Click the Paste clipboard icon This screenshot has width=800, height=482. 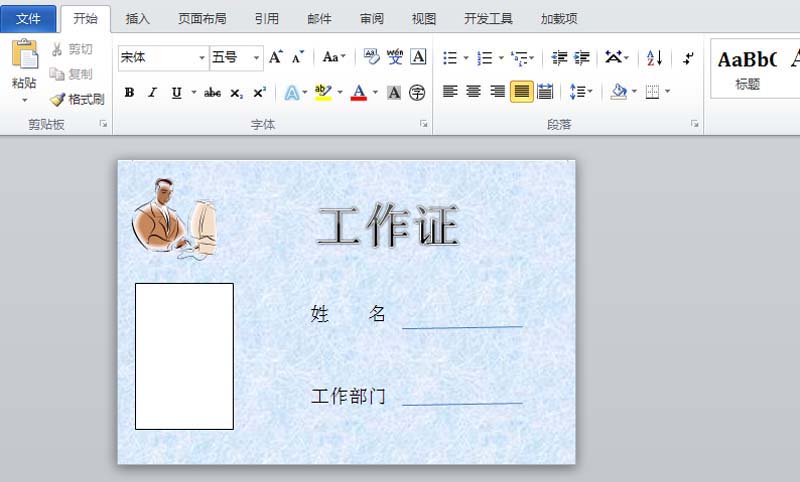(x=24, y=54)
